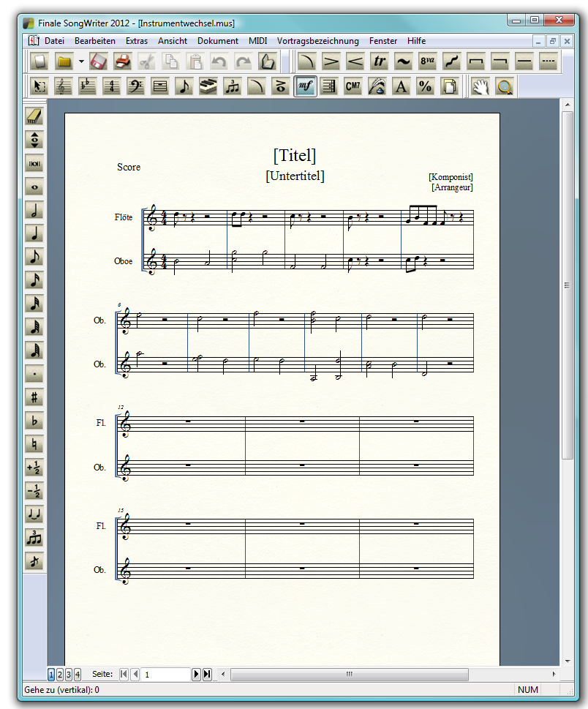Image resolution: width=588 pixels, height=709 pixels.
Task: Select the flat accidental tool
Action: 35,421
